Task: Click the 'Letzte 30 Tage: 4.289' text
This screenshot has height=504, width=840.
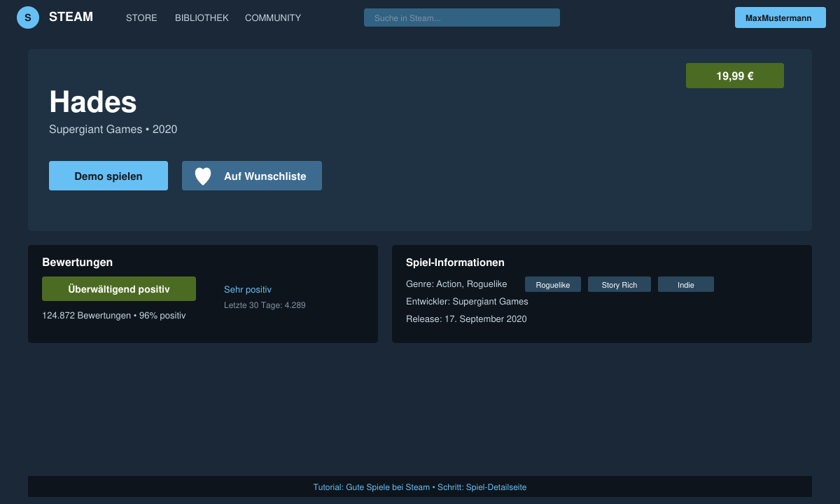Action: coord(265,305)
